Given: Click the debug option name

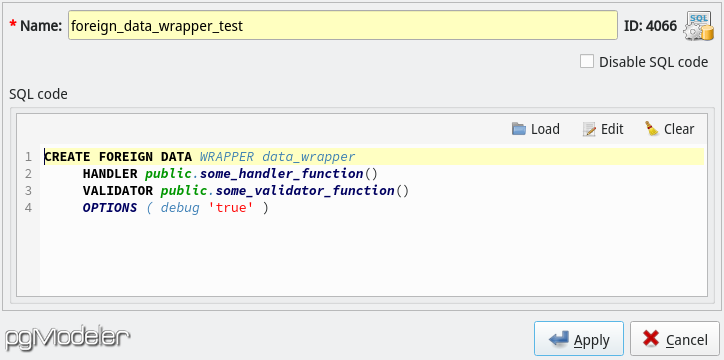Looking at the screenshot, I should pyautogui.click(x=180, y=208).
